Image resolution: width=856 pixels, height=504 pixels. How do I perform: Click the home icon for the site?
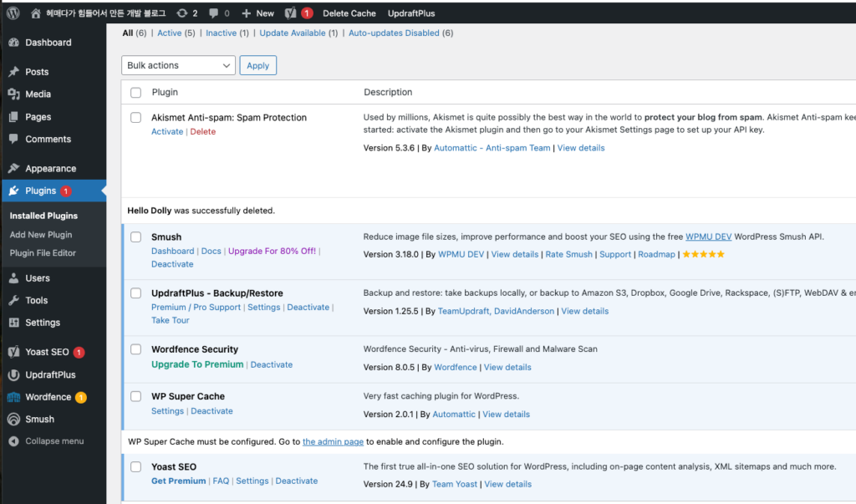[35, 13]
